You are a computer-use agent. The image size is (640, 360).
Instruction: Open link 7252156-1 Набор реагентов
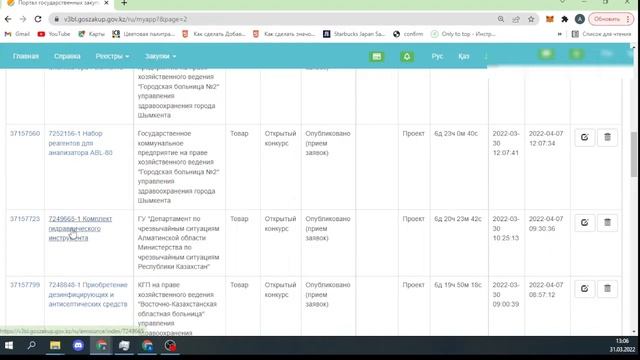pyautogui.click(x=80, y=143)
